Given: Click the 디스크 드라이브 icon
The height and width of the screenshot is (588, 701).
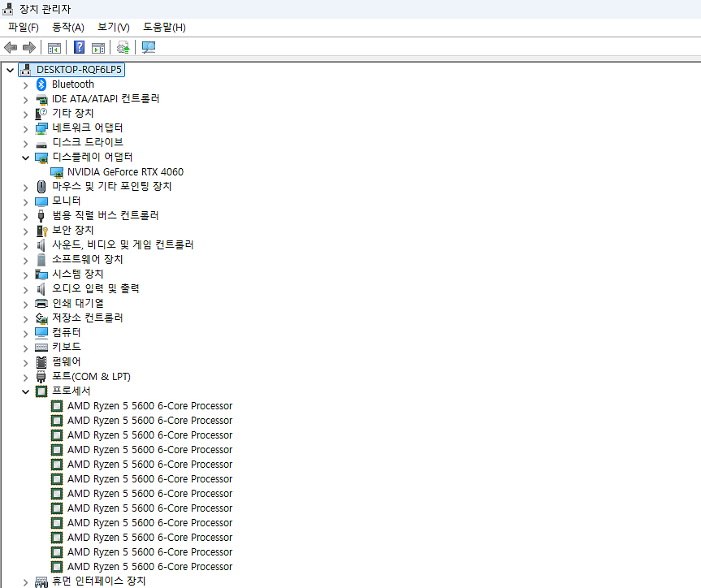Looking at the screenshot, I should tap(41, 144).
